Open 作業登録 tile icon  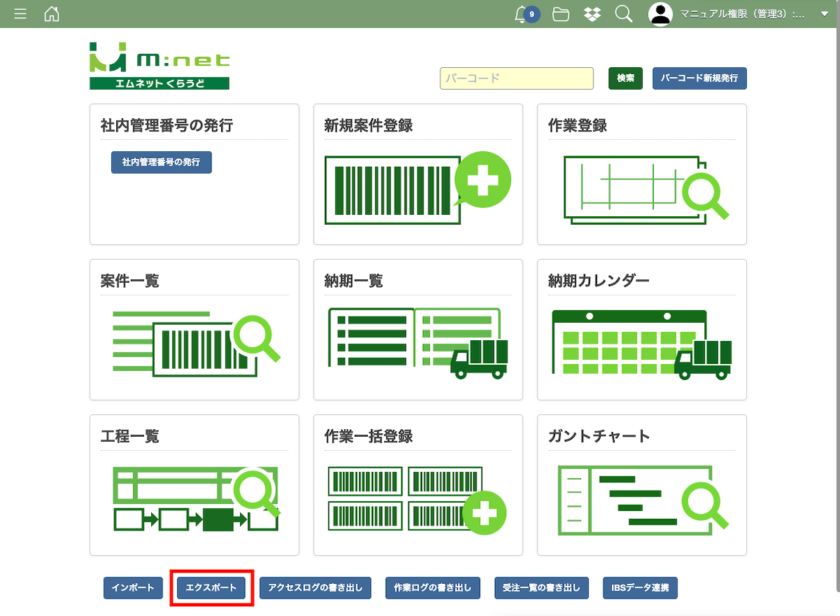click(641, 188)
